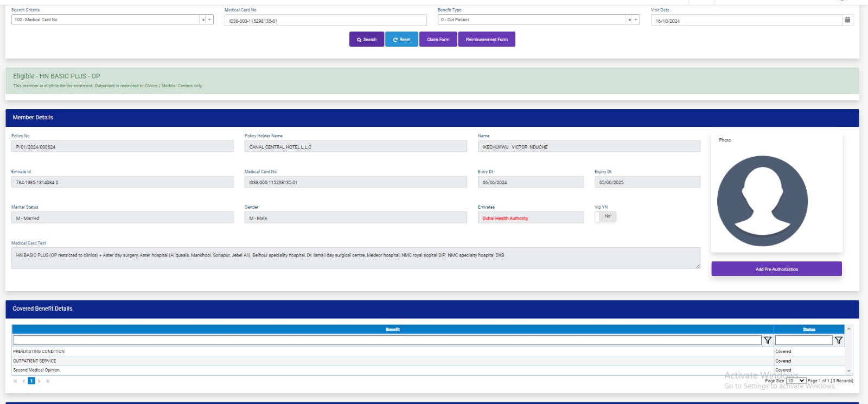Go to next page of benefit table
Viewport: 868px width, 404px height.
point(40,381)
